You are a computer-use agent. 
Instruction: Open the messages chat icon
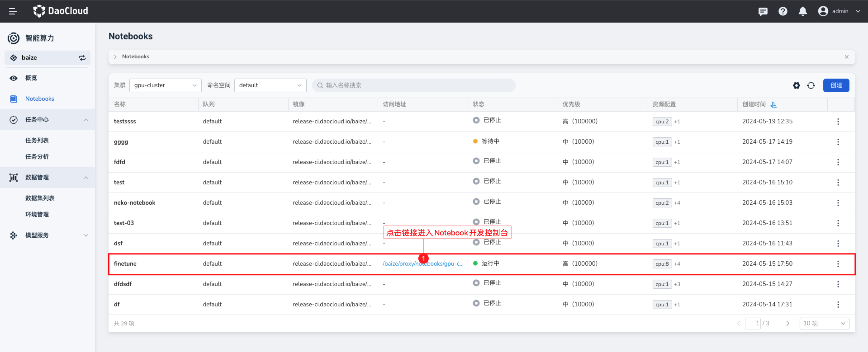(763, 11)
